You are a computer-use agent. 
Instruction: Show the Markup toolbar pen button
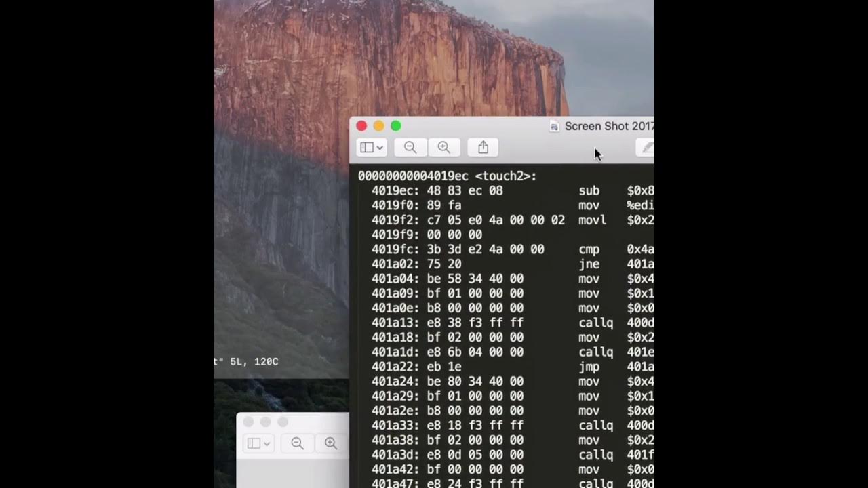(x=646, y=147)
